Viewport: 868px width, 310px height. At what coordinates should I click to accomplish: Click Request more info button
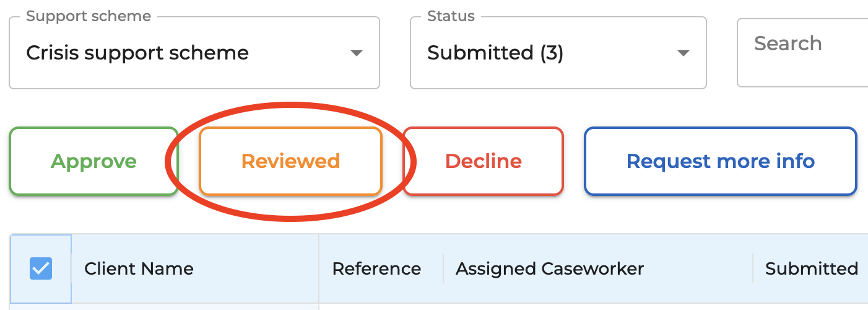[x=721, y=161]
